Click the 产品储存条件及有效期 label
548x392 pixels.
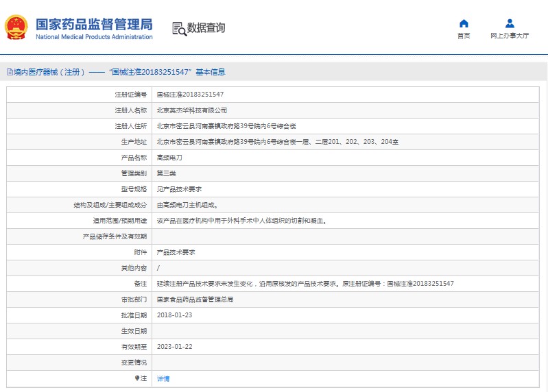(115, 236)
